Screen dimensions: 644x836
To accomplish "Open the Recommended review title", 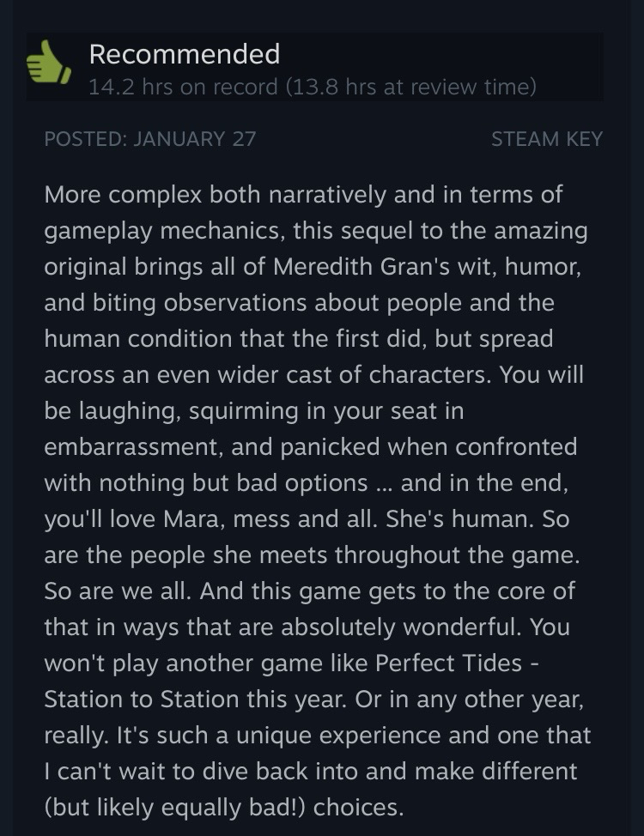I will click(184, 55).
